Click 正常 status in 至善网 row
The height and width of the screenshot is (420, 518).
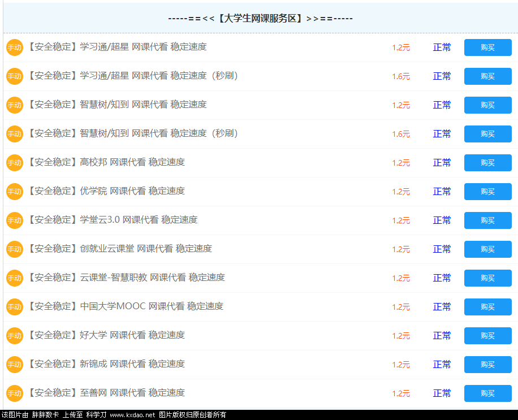tap(442, 393)
